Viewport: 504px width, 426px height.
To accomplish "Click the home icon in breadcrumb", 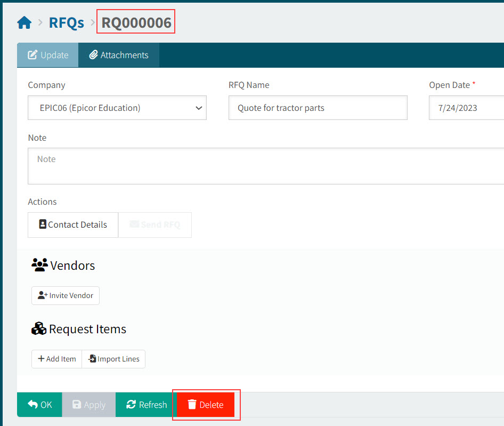I will [x=25, y=23].
